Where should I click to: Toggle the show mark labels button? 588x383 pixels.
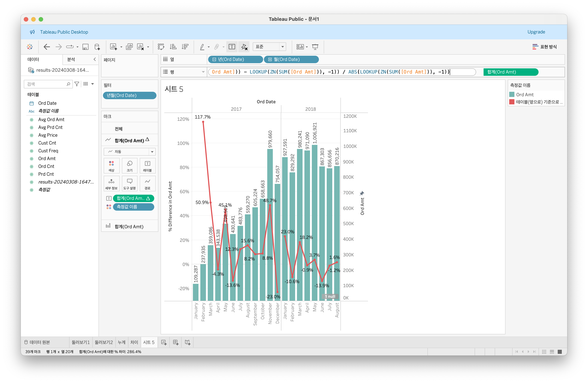[232, 47]
